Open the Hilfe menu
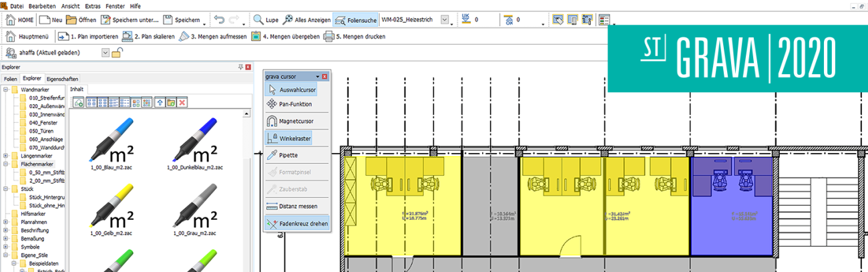This screenshot has height=272, width=868. (136, 5)
